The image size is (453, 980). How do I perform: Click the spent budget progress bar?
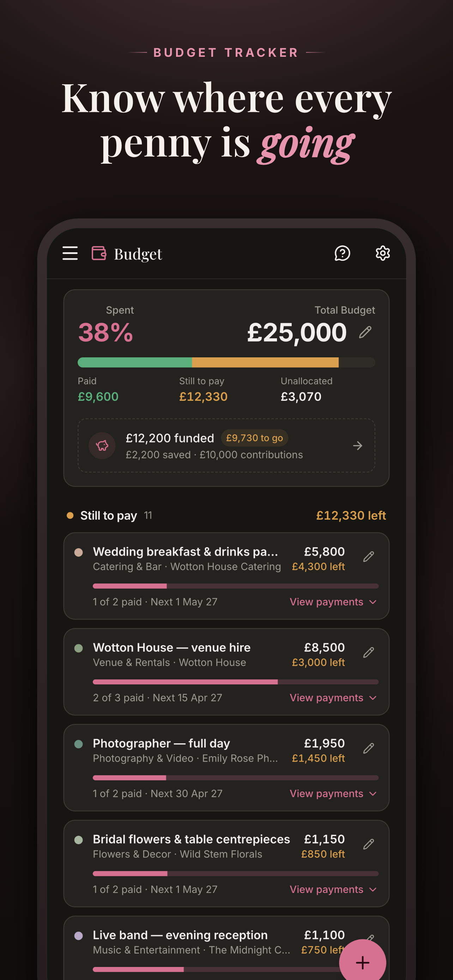[226, 362]
